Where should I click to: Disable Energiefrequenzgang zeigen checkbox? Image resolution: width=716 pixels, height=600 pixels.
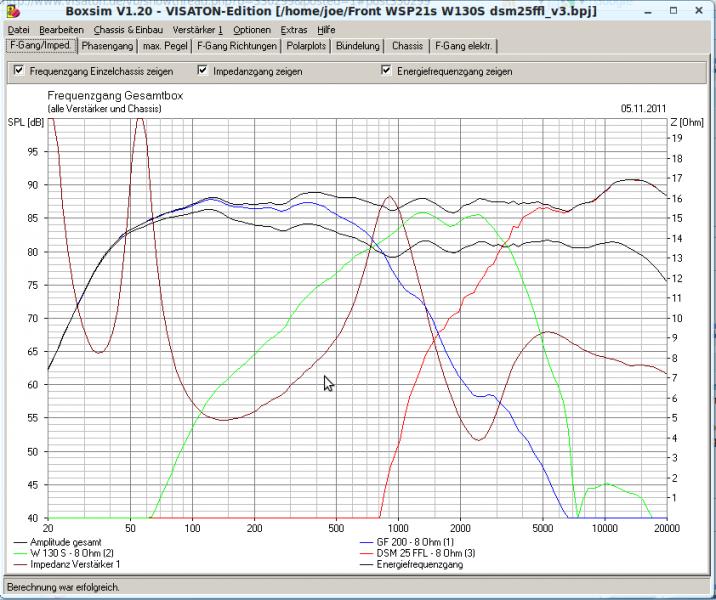tap(387, 71)
